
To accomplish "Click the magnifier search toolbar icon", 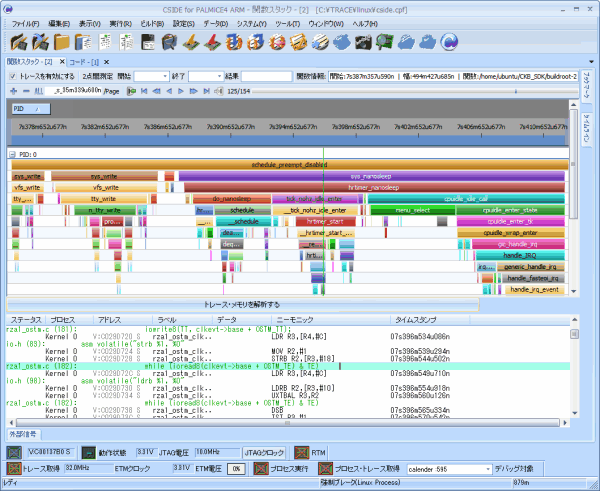I will [x=384, y=42].
